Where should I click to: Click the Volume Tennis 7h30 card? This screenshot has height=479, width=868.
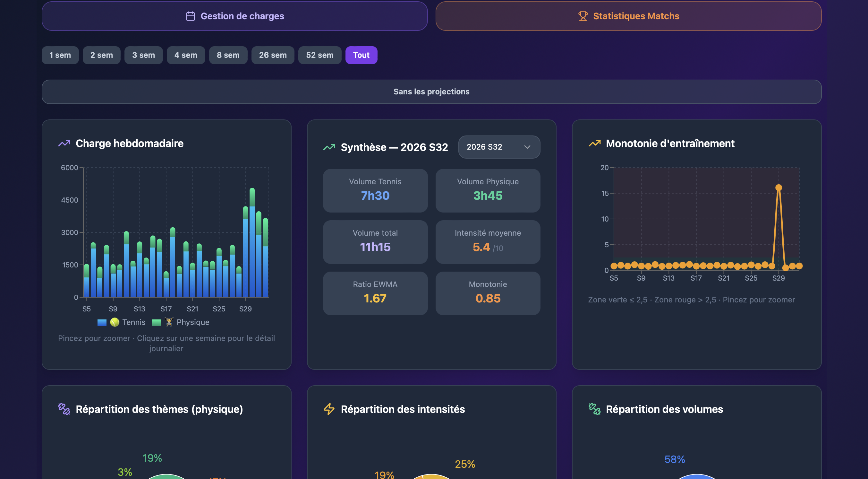click(x=375, y=191)
